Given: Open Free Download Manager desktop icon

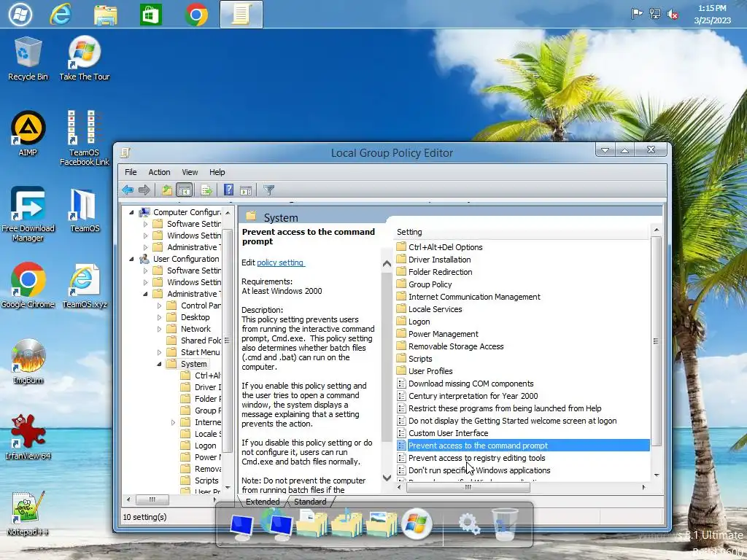Looking at the screenshot, I should pos(28,214).
